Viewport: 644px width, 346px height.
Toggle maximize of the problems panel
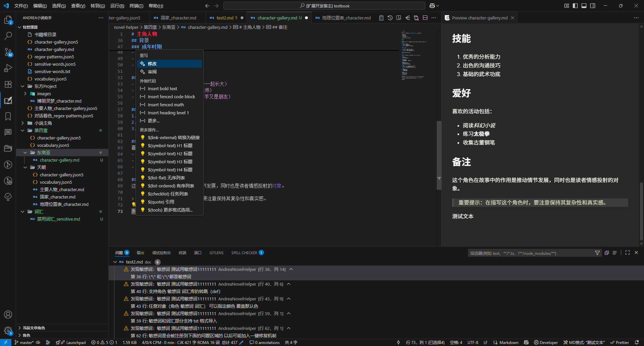coord(628,252)
